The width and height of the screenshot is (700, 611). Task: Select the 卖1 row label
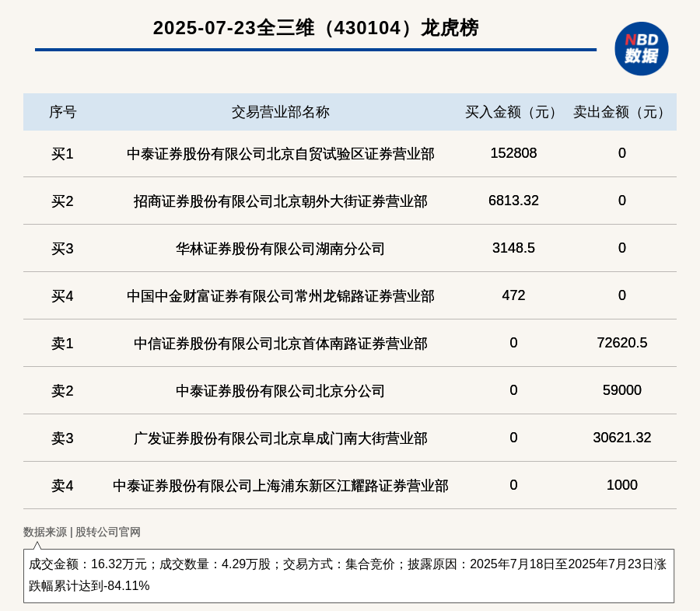62,344
